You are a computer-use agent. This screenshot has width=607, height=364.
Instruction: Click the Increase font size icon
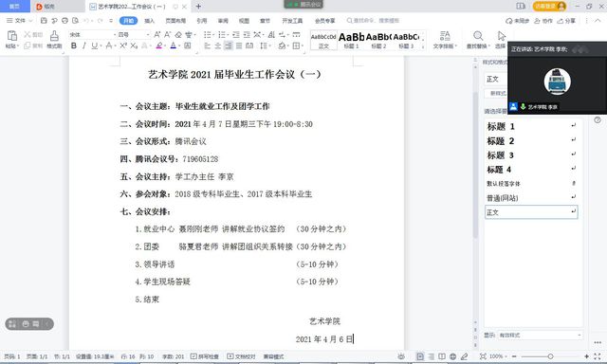[156, 34]
